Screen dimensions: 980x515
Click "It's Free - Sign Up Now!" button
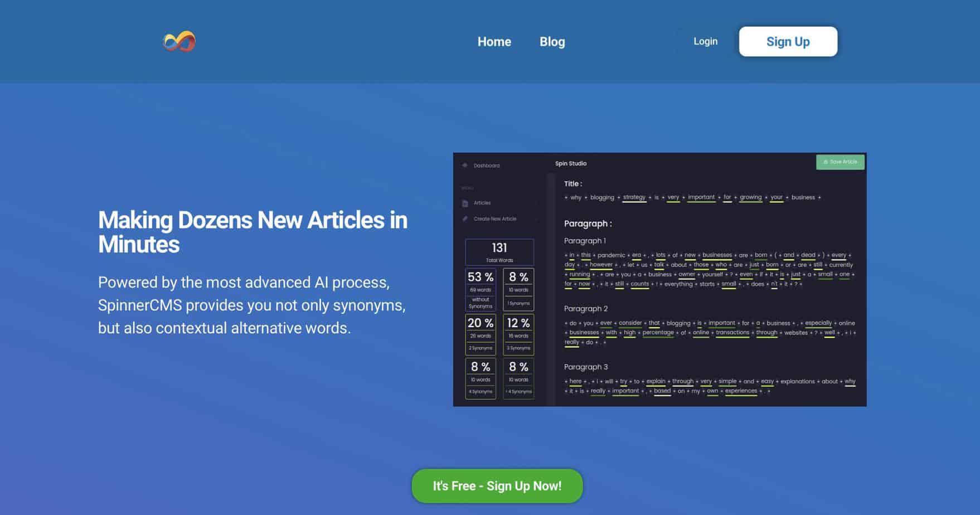pos(497,486)
